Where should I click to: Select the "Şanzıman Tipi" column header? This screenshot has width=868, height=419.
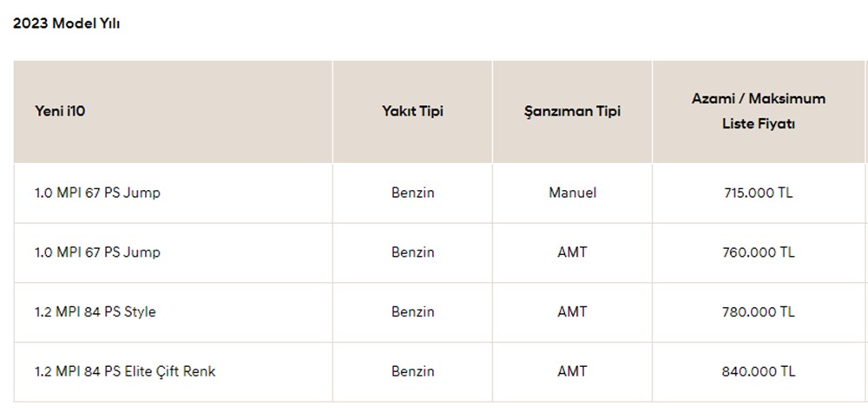[572, 112]
